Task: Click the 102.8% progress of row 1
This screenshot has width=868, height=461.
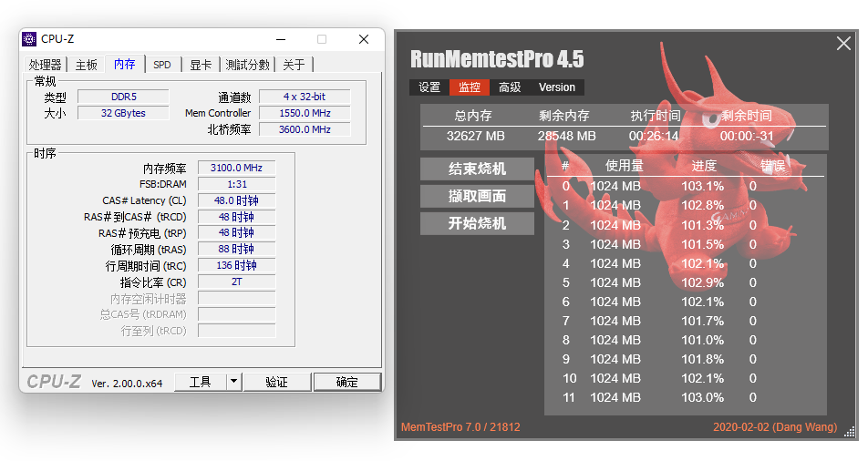Action: coord(702,205)
